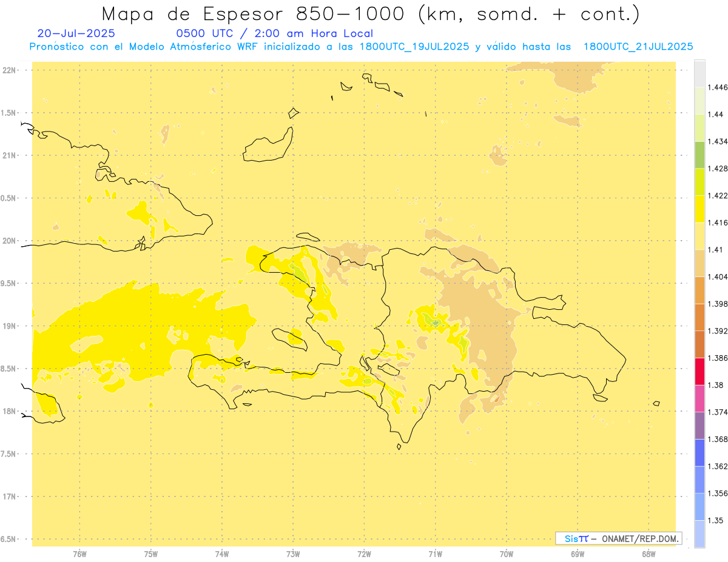
Task: Click the '1.356' colorbar value
Action: 717,493
